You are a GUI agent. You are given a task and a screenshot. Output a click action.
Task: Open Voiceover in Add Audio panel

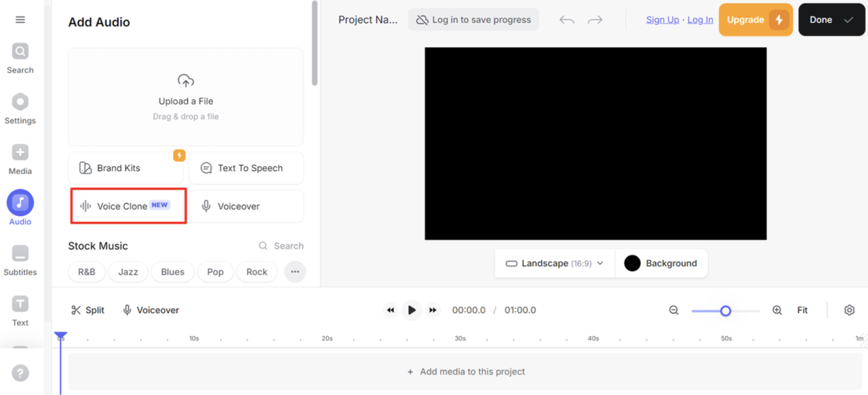point(246,206)
